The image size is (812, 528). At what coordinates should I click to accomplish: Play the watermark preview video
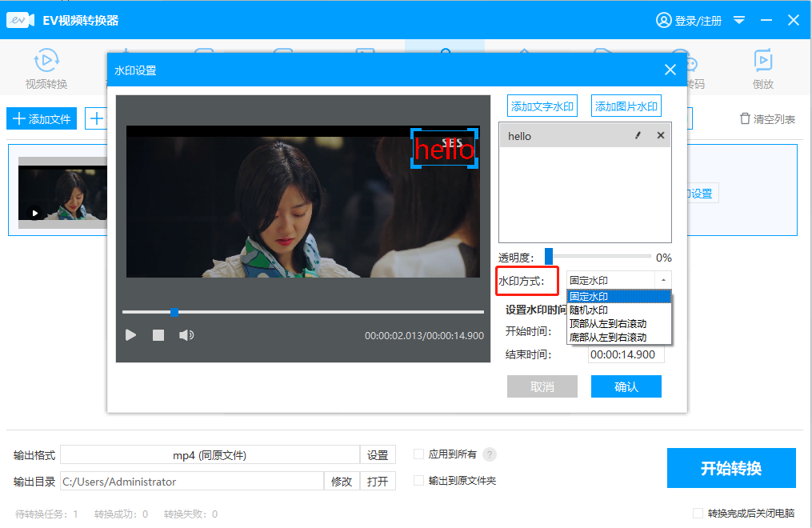click(x=131, y=335)
